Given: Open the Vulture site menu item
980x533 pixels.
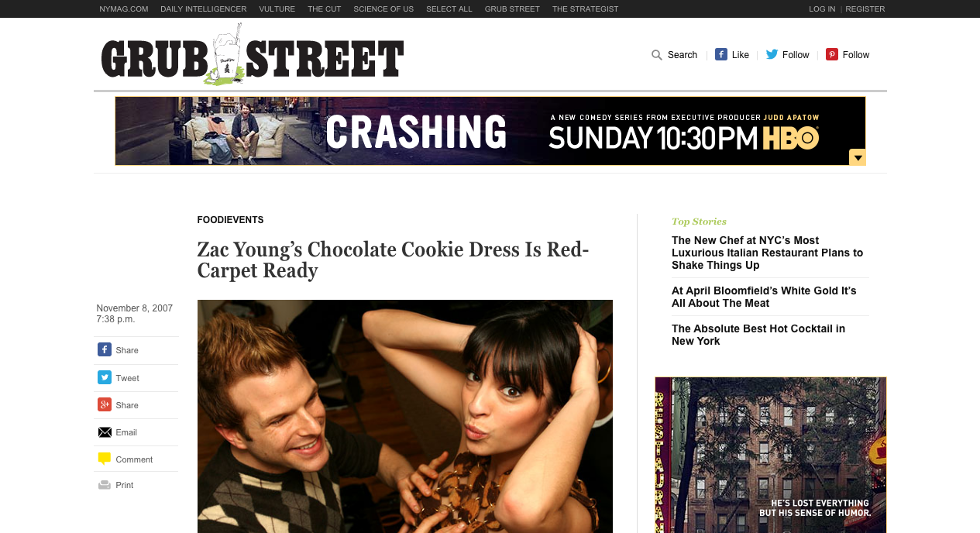Looking at the screenshot, I should tap(277, 9).
